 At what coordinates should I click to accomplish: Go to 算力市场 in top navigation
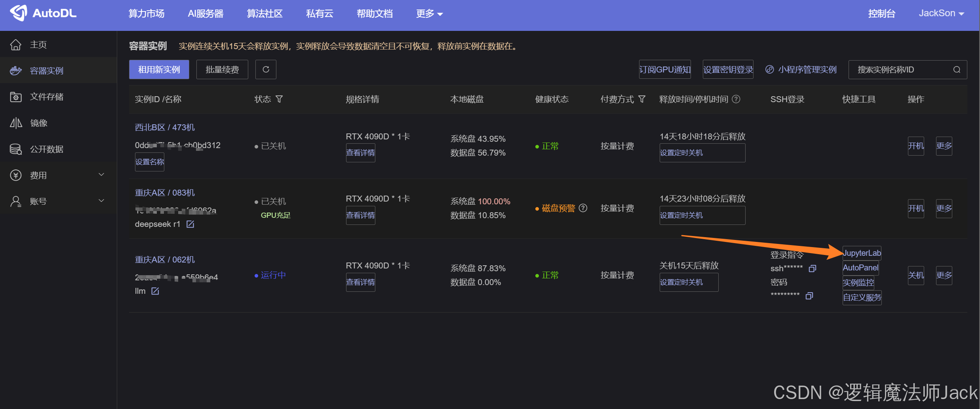tap(146, 14)
